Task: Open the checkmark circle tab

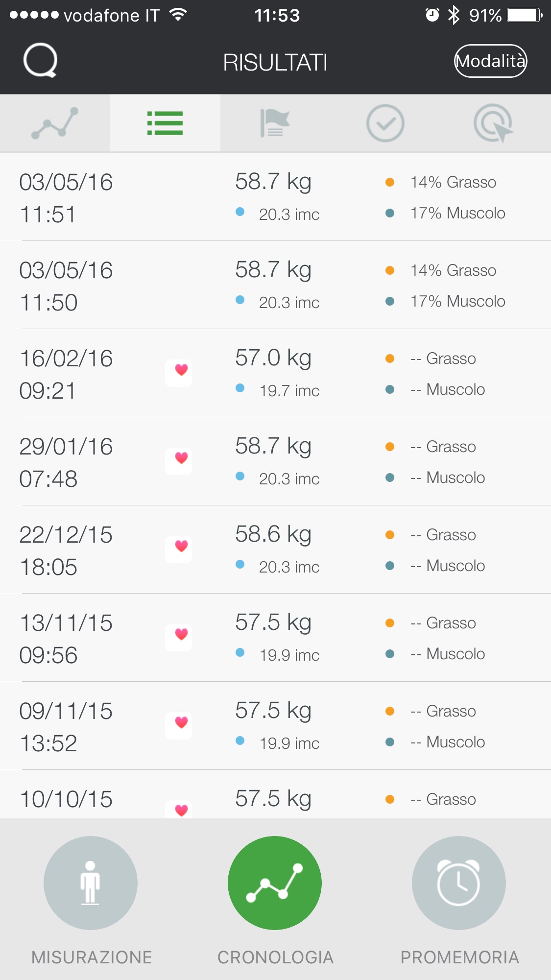Action: (385, 123)
